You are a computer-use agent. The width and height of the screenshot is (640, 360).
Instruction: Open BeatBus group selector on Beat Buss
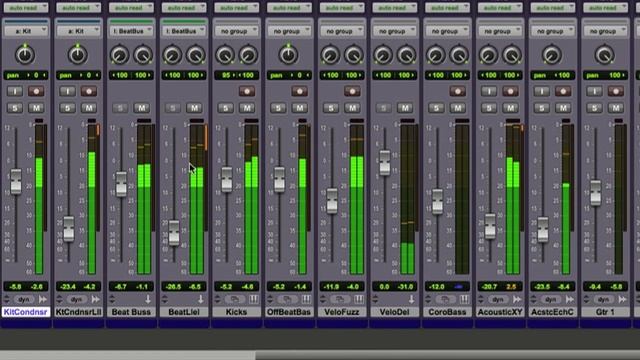point(131,31)
